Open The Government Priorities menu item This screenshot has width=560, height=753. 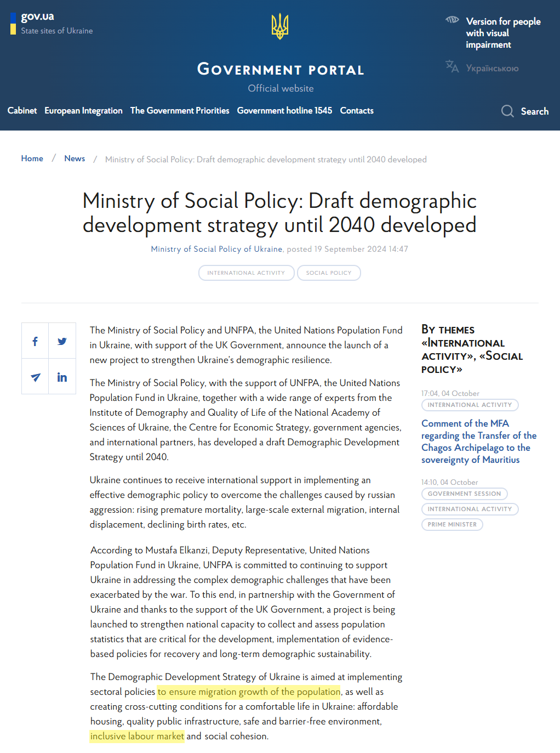(180, 110)
